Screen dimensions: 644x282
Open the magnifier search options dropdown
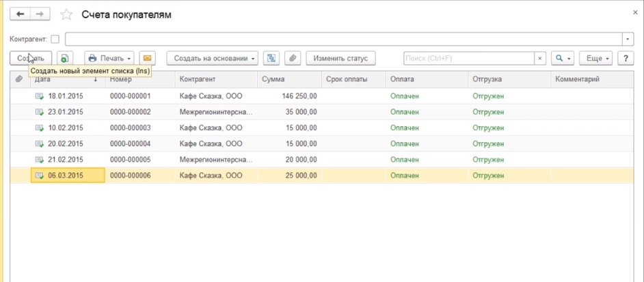point(563,59)
